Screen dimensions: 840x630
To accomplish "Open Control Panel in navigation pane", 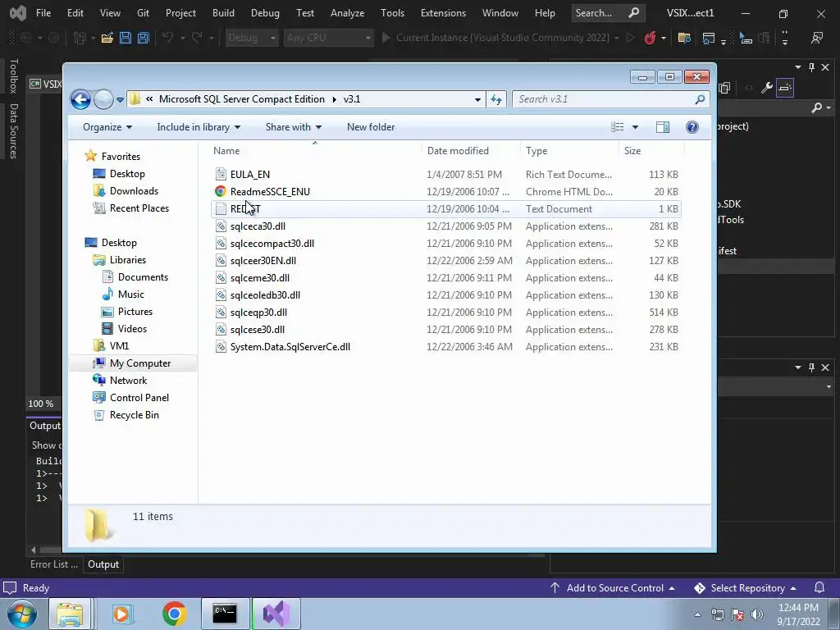I will click(139, 398).
